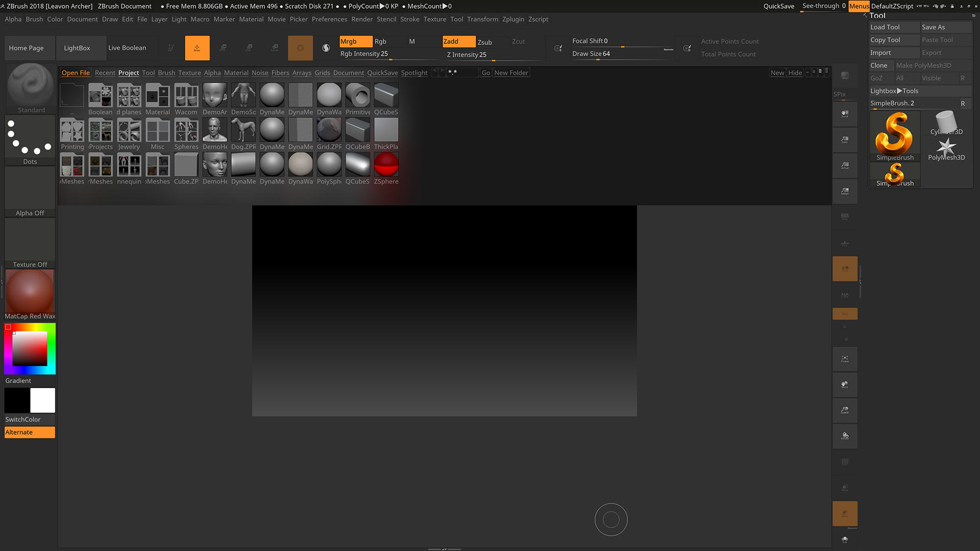Select the Rotate transform icon in top shelf
Screen dimensions: 980x551
pos(275,48)
